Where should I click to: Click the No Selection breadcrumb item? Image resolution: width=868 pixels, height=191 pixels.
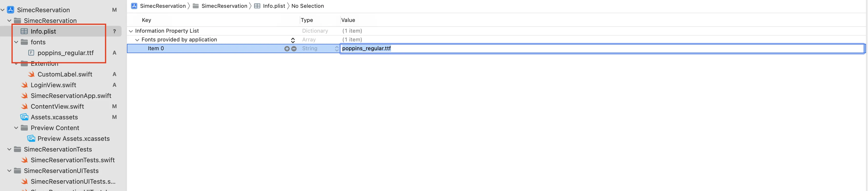(x=307, y=6)
